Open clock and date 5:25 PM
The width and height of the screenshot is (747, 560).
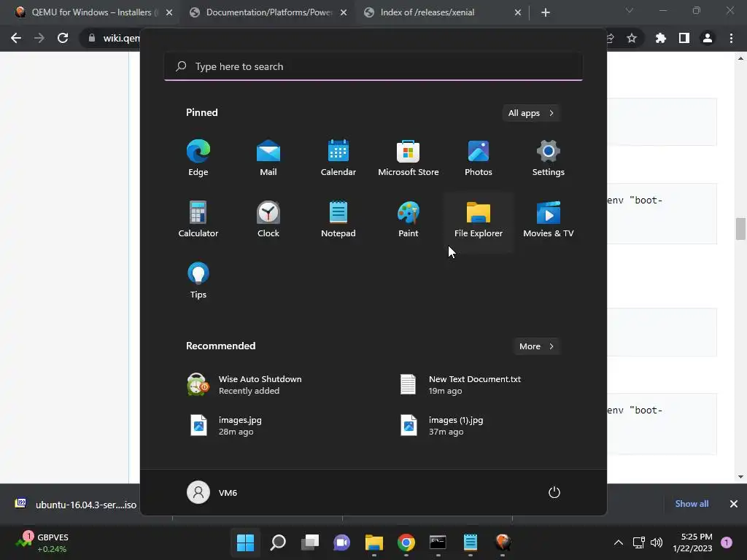(693, 542)
